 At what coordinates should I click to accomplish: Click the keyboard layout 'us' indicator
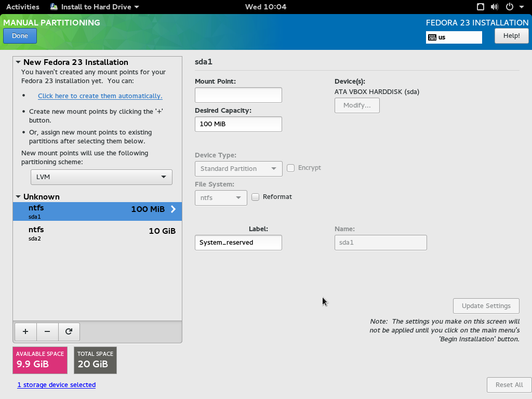tap(454, 37)
